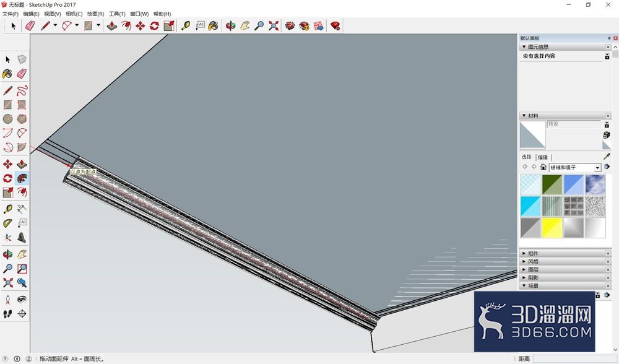Select the Zoom Window tool
This screenshot has width=619, height=364.
(22, 269)
